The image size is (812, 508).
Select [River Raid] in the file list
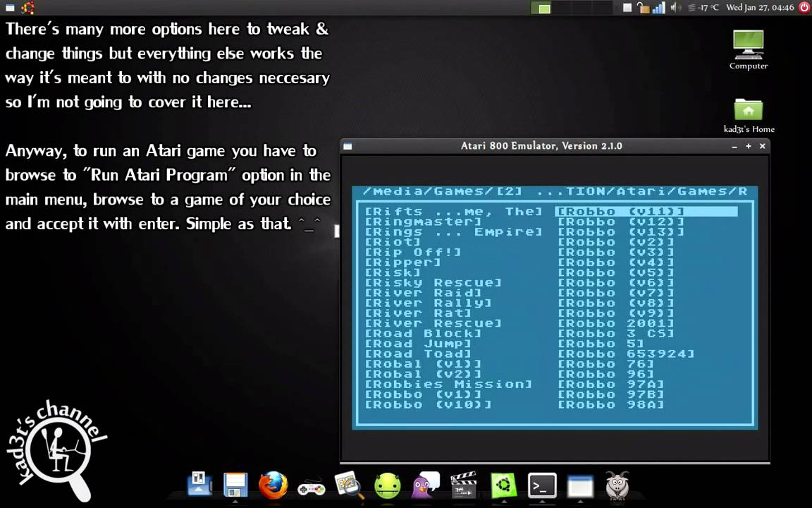[x=423, y=293]
